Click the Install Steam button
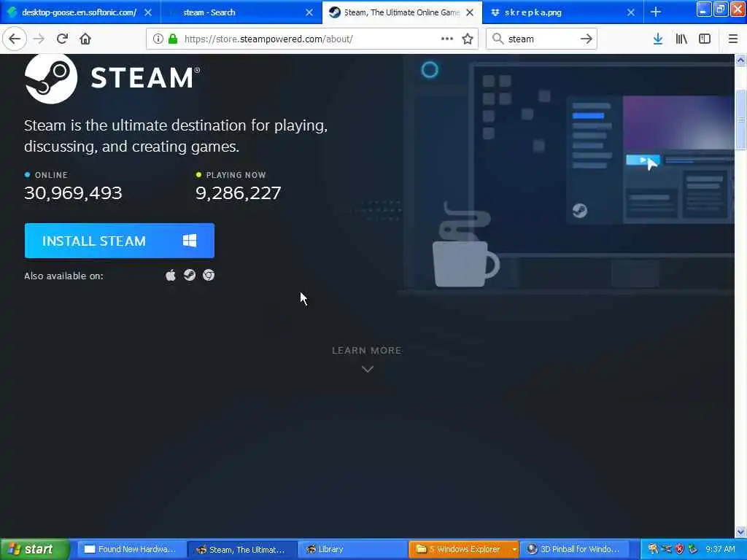Screen dimensions: 747x560 [120, 241]
